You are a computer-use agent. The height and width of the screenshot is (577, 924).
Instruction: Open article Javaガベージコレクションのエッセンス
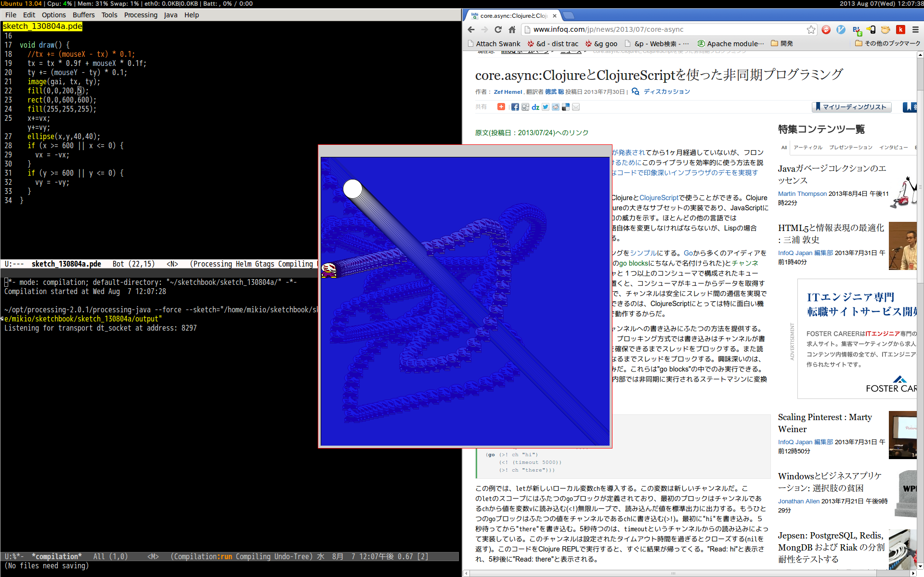[832, 174]
